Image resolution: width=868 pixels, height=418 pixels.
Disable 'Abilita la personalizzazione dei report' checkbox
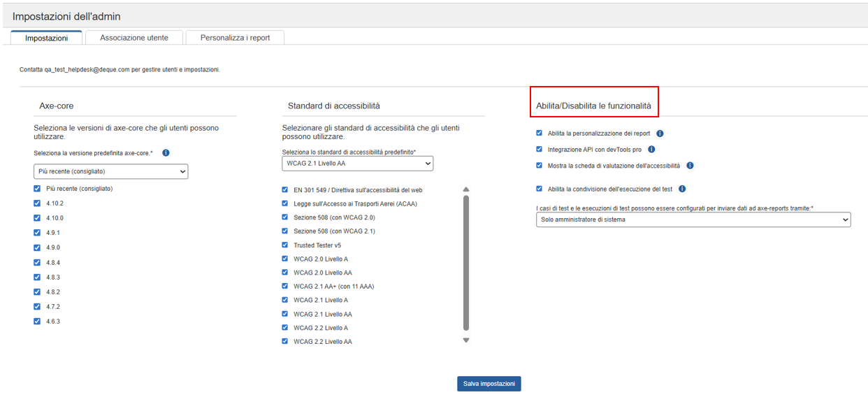(539, 133)
